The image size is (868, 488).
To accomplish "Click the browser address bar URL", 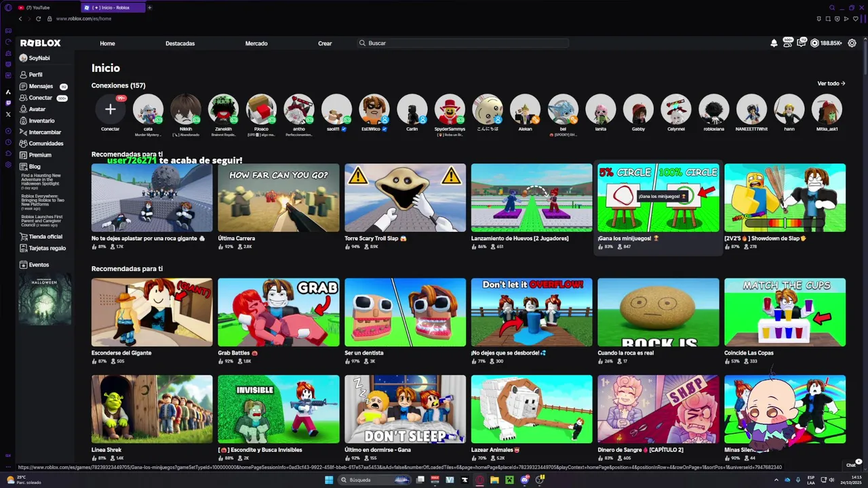I will [83, 19].
